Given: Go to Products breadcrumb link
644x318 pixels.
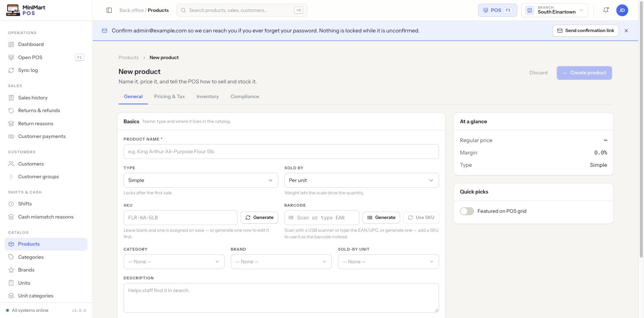Looking at the screenshot, I should tap(129, 58).
